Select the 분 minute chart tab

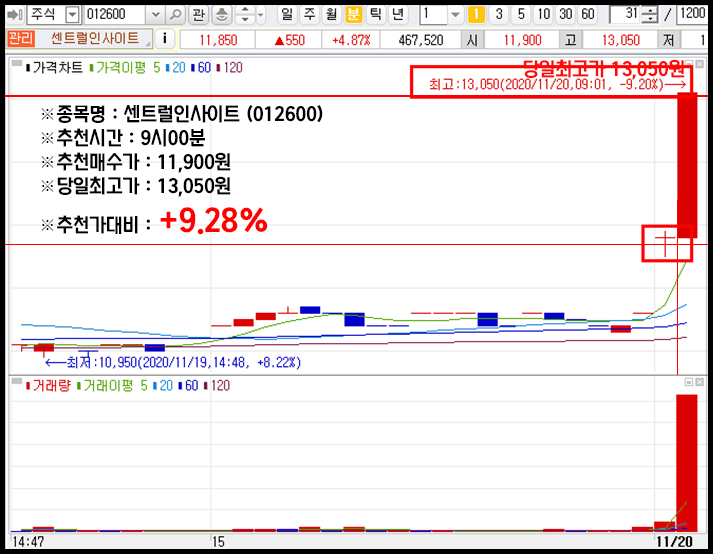point(353,15)
